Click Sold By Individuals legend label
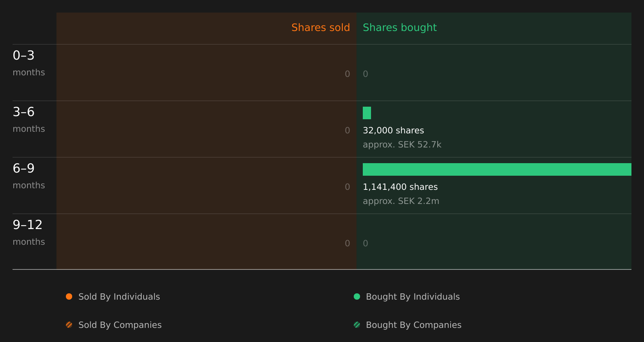 [119, 297]
